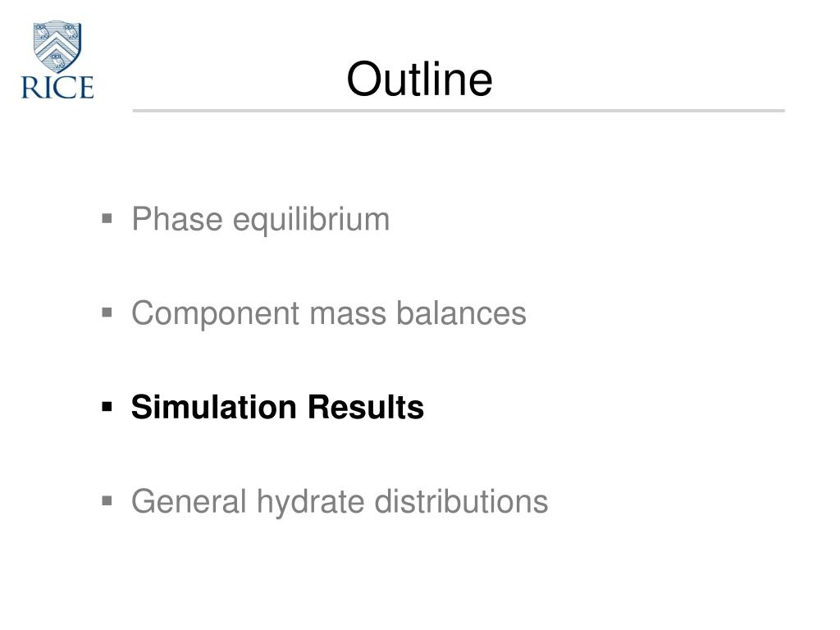Select the bullet beside Phase equilibrium

tap(107, 218)
